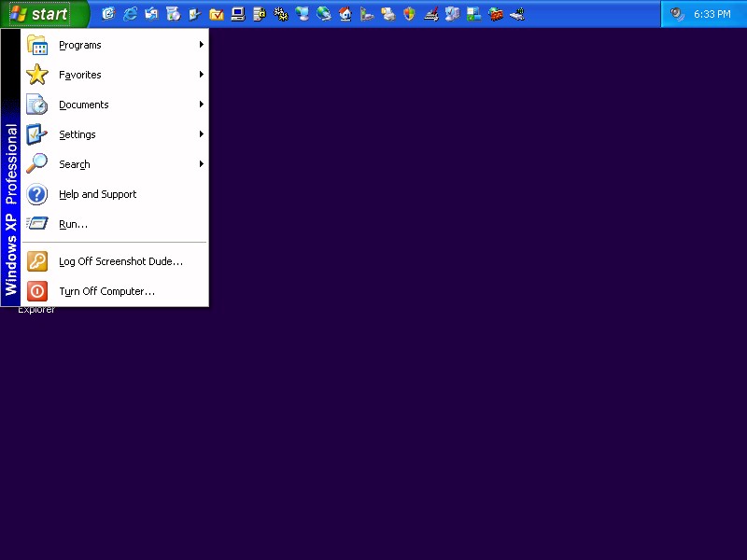Click the folder with red checkmark icon
Screen dimensions: 747x560
[217, 14]
